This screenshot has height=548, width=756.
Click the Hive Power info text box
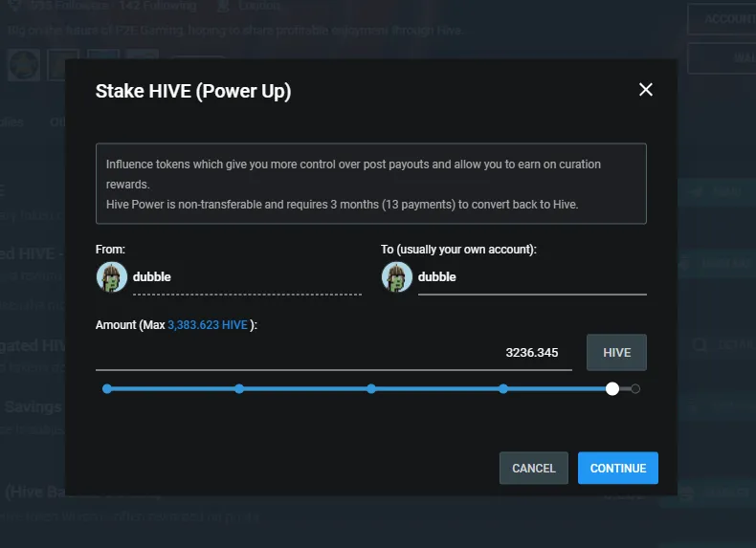click(371, 184)
